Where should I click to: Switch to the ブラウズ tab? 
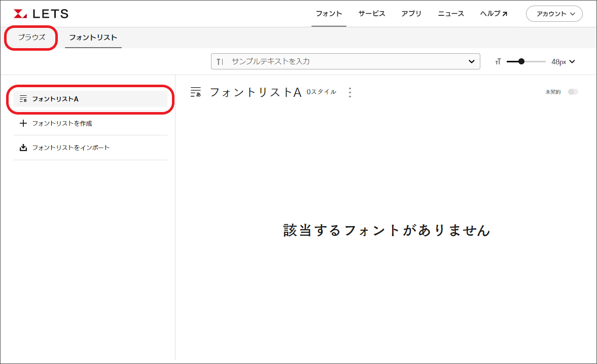(x=31, y=38)
